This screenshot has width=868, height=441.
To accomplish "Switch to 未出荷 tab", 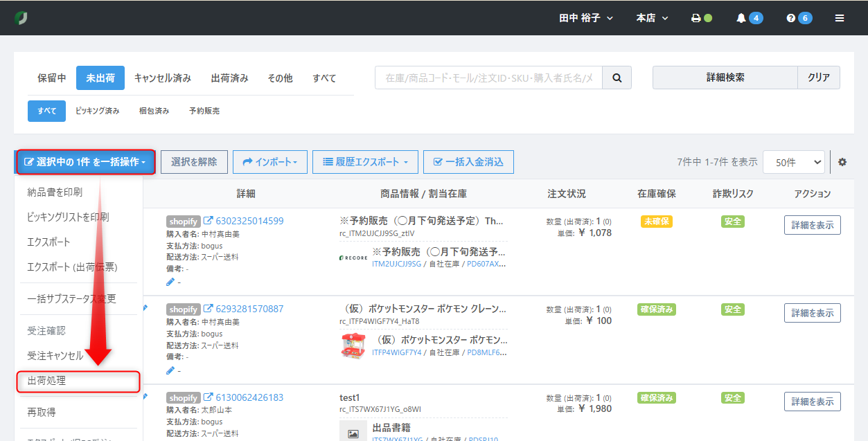I will [x=100, y=78].
